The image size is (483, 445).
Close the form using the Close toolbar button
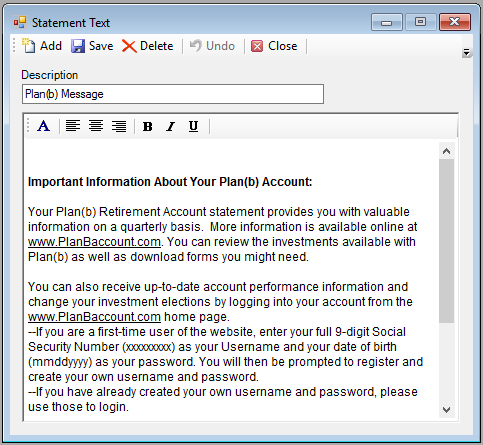click(x=274, y=46)
